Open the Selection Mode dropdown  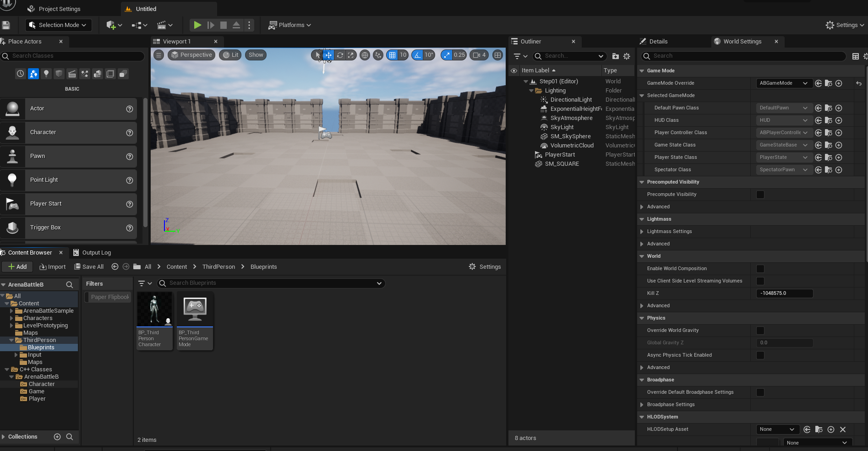pyautogui.click(x=58, y=25)
